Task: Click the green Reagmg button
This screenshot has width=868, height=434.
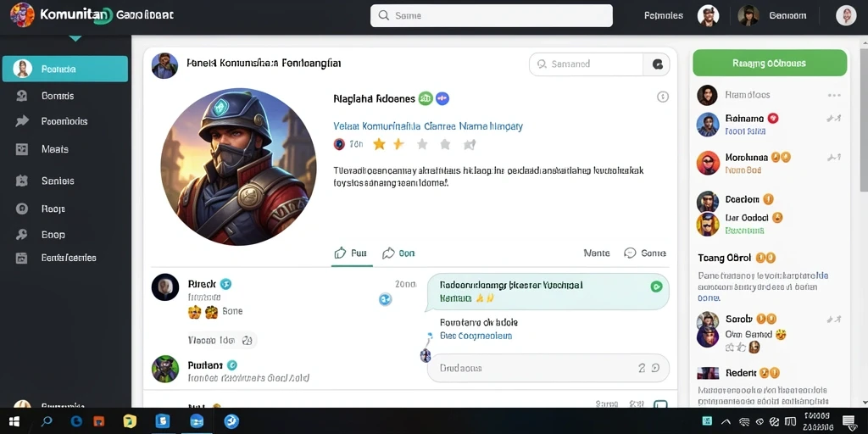Action: (770, 63)
